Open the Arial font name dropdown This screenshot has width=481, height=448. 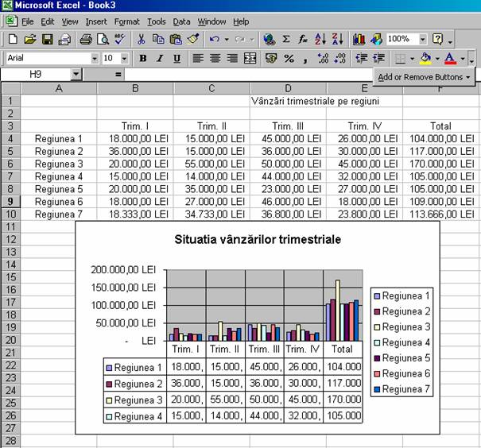click(x=95, y=58)
